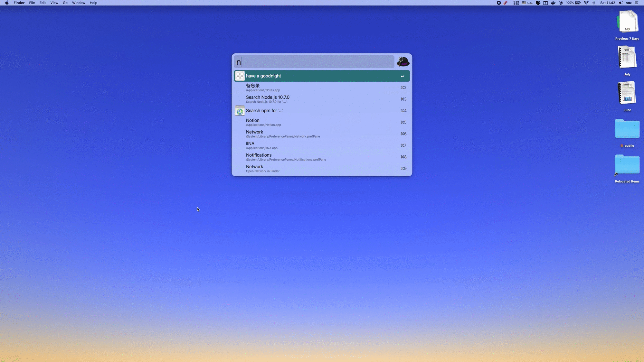Click the screen recording stop icon in menu bar
The width and height of the screenshot is (644, 362).
(498, 3)
